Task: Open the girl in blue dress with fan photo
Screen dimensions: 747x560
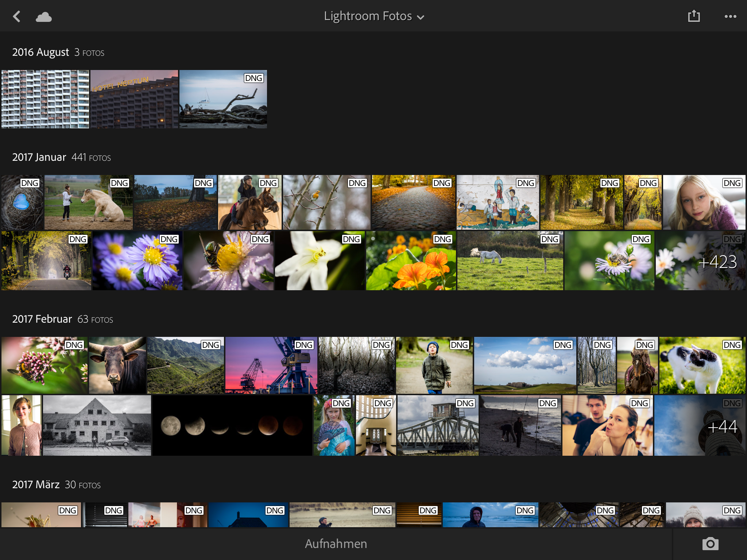Action: (x=334, y=425)
